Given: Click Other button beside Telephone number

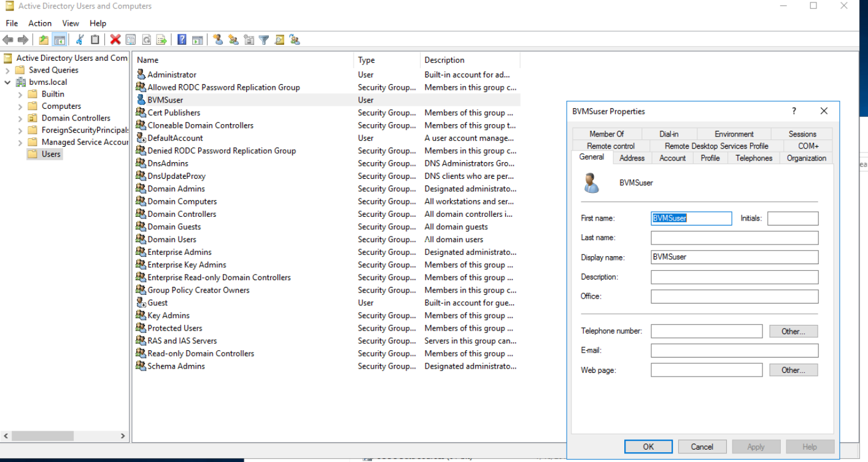Looking at the screenshot, I should coord(793,332).
